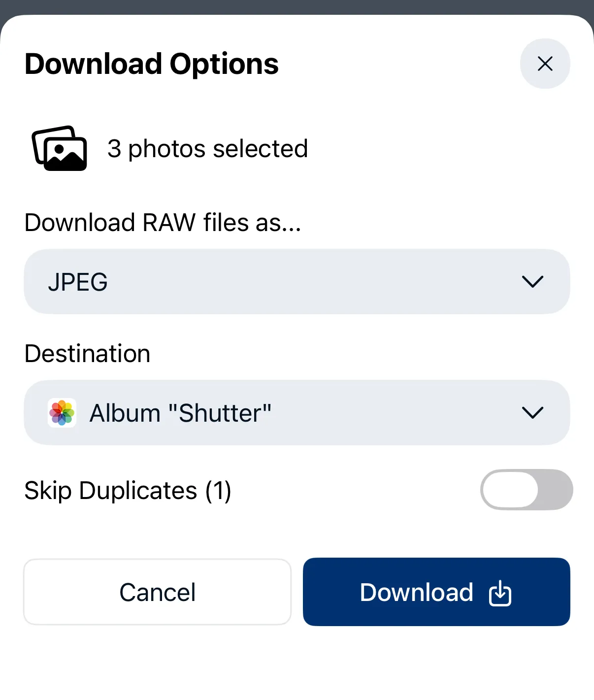Select the JPEG text in the format dropdown
Viewport: 594px width, 700px height.
78,282
